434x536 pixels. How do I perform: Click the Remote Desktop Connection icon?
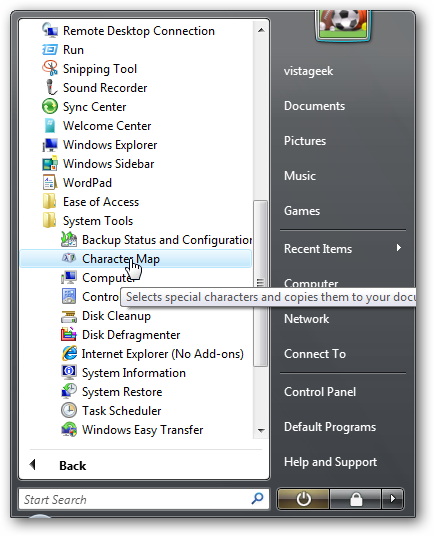(50, 30)
